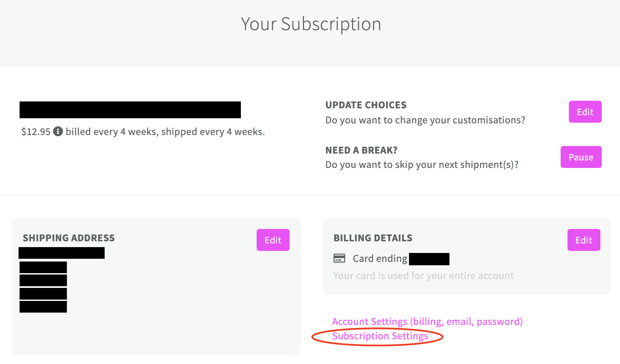Viewport: 620px width, 364px height.
Task: Click the Your Subscription page title
Action: [x=311, y=24]
